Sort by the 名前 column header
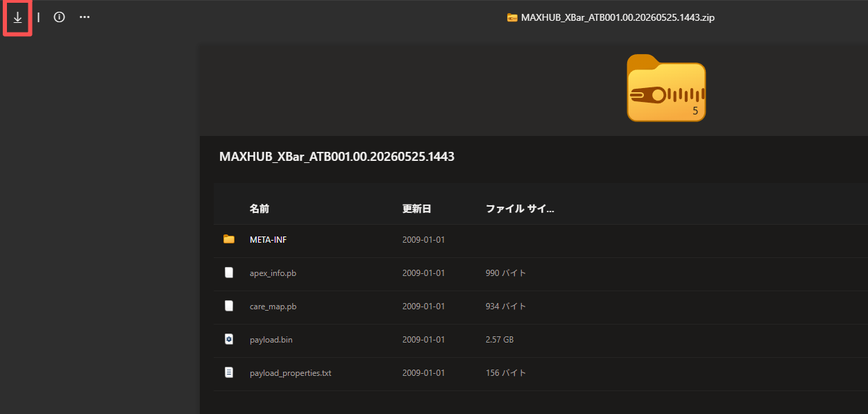Image resolution: width=868 pixels, height=414 pixels. pyautogui.click(x=259, y=208)
